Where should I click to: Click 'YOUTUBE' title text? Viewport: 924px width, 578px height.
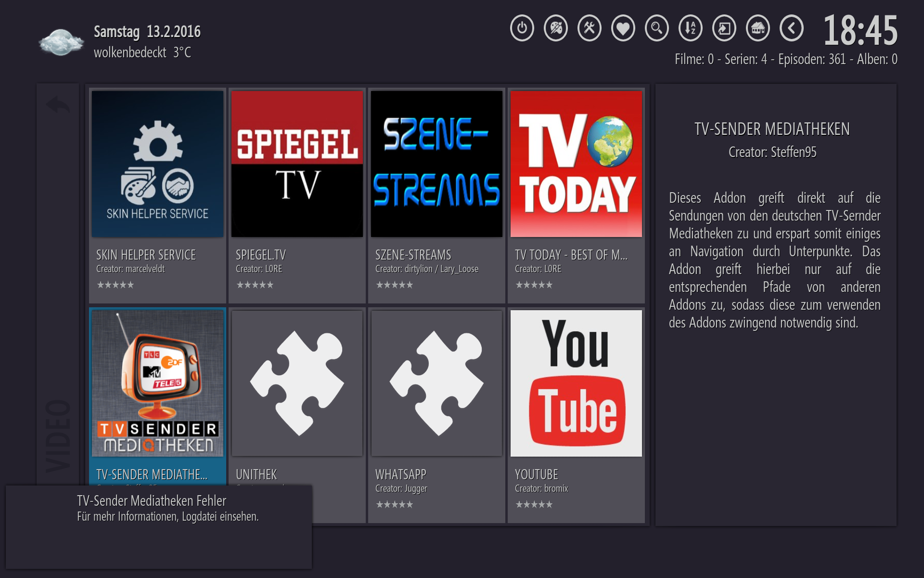pyautogui.click(x=537, y=474)
